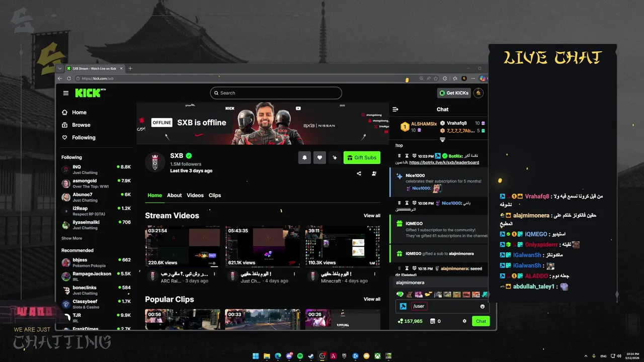This screenshot has height=362, width=644.
Task: Open chat settings gear icon
Action: point(464,321)
